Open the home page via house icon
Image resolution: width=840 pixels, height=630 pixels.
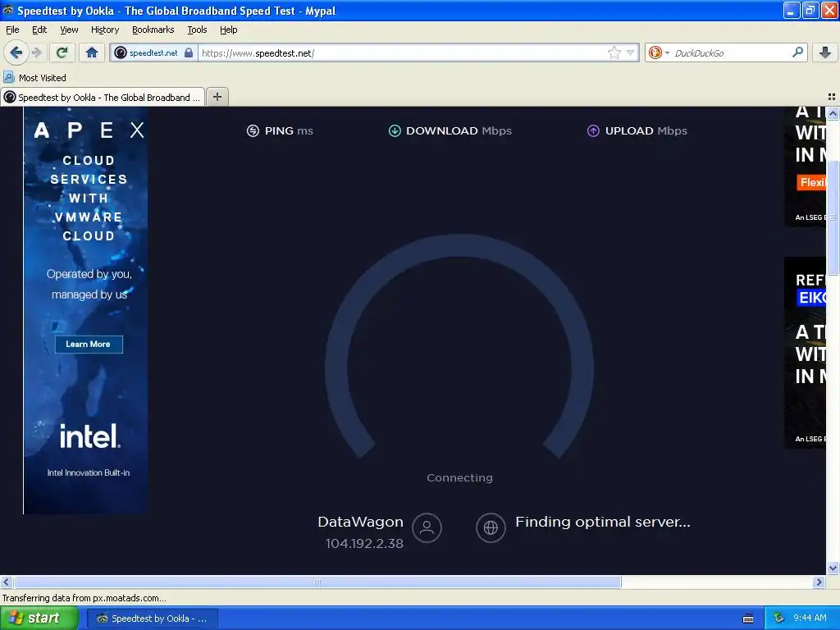pyautogui.click(x=92, y=52)
